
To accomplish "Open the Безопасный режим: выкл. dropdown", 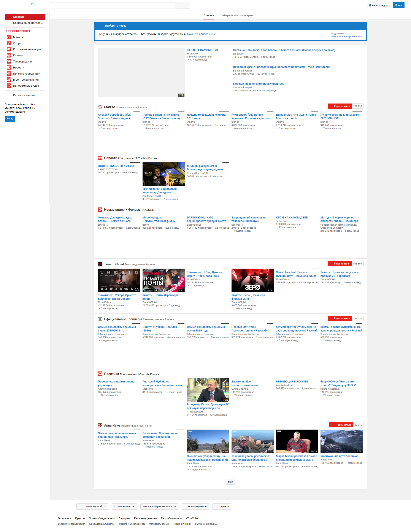I will (159, 507).
